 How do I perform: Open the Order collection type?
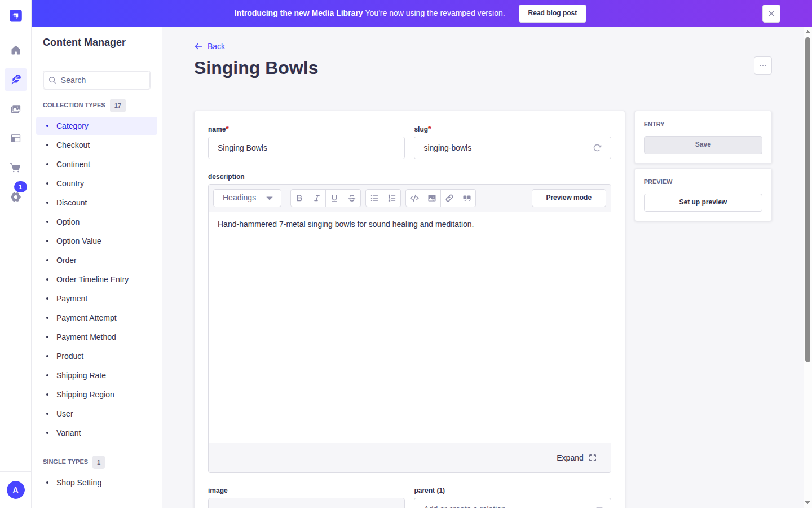click(96, 260)
